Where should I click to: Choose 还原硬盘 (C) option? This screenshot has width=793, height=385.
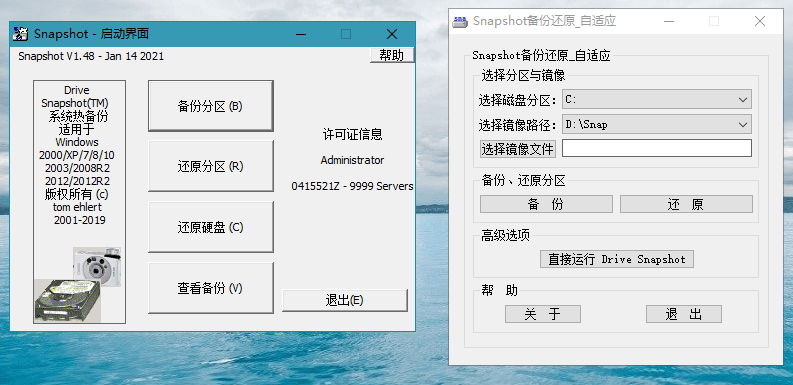210,227
